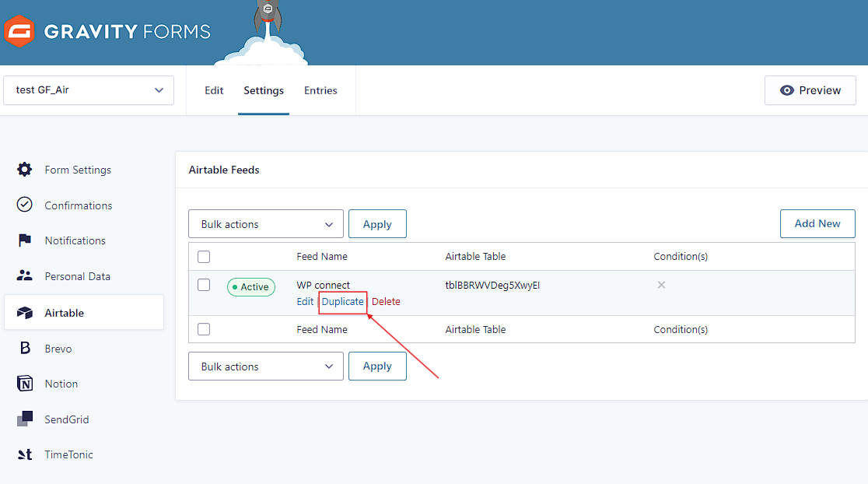The height and width of the screenshot is (484, 868).
Task: Check the select-all checkbox in table header
Action: pos(204,257)
